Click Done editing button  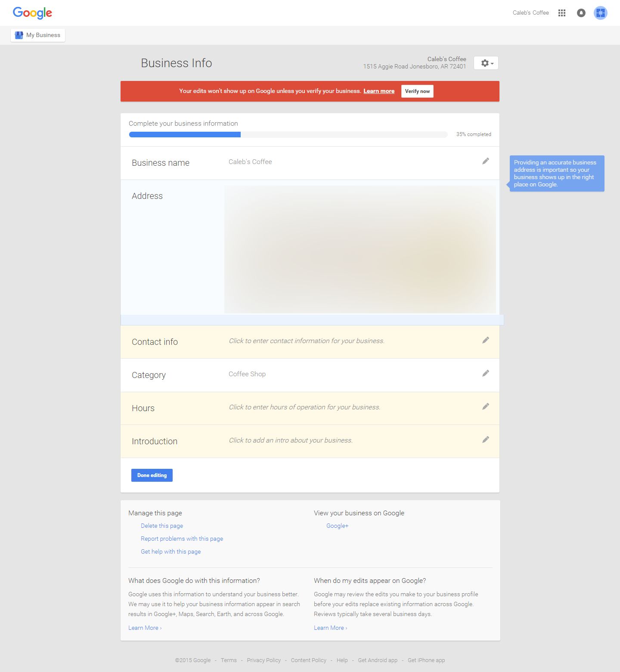coord(152,475)
